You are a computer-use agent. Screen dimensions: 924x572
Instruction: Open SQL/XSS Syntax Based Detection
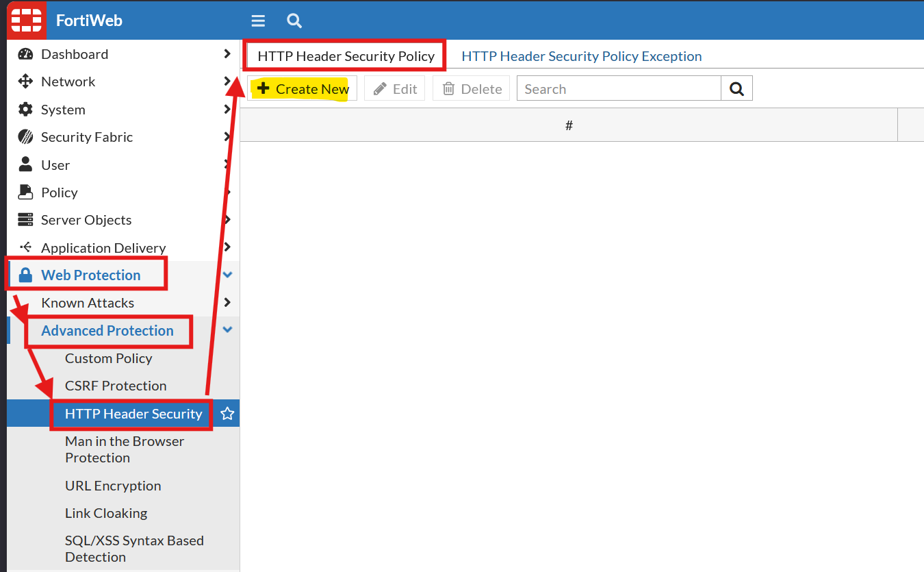pos(134,549)
